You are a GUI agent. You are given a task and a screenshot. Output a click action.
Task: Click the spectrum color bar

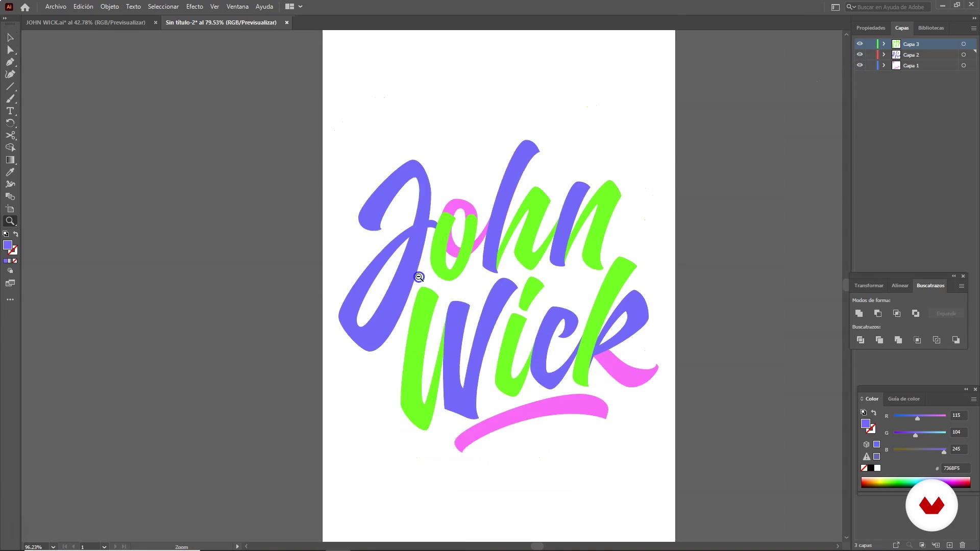[916, 483]
